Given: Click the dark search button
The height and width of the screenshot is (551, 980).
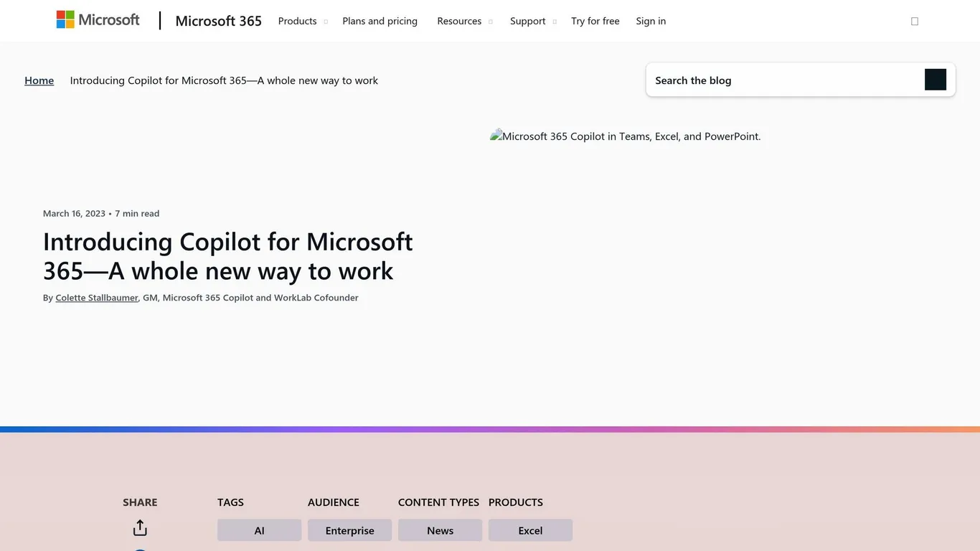Looking at the screenshot, I should coord(936,80).
